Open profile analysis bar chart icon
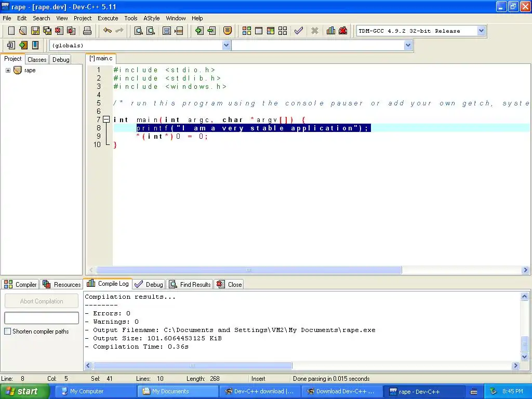Image resolution: width=532 pixels, height=399 pixels. tap(331, 31)
